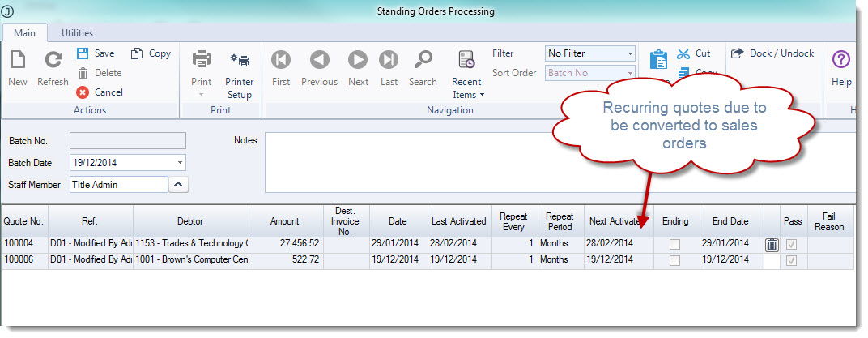Click the New document icon
The image size is (868, 338).
click(x=17, y=59)
